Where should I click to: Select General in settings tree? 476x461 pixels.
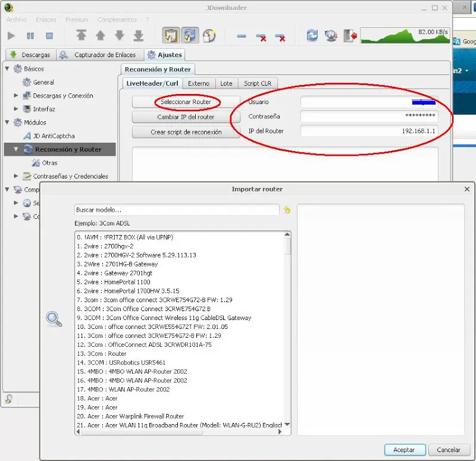(x=43, y=82)
